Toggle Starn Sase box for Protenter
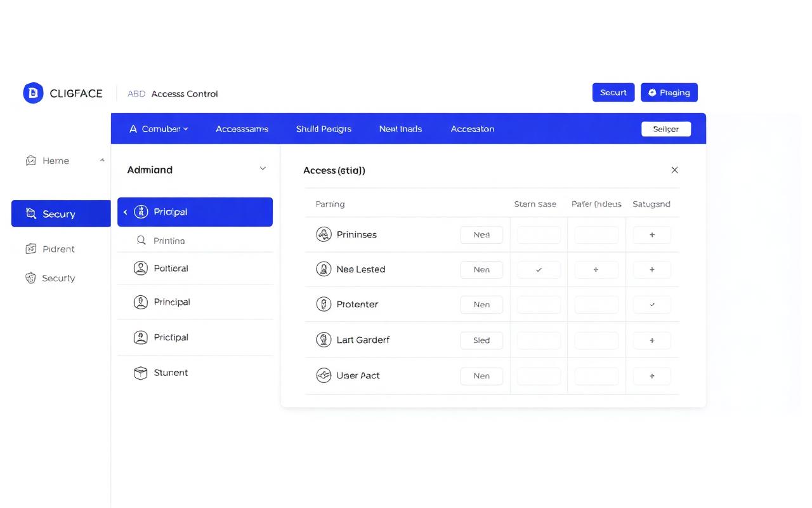 (x=539, y=305)
